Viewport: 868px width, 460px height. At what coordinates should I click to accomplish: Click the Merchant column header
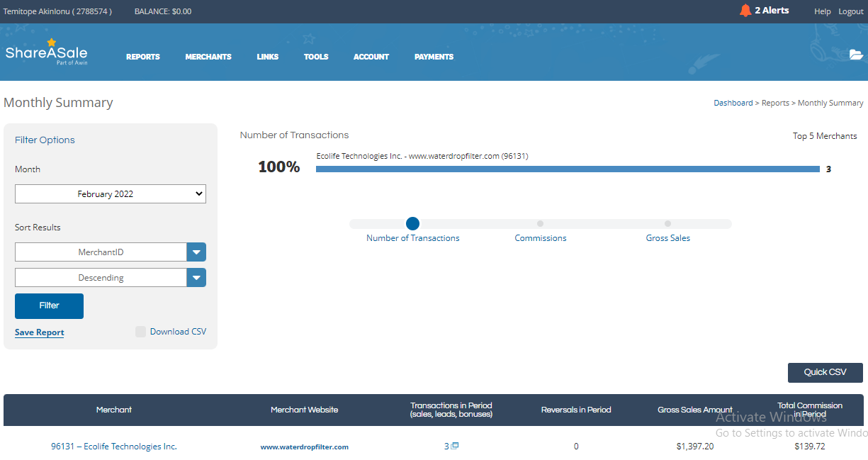click(x=114, y=410)
